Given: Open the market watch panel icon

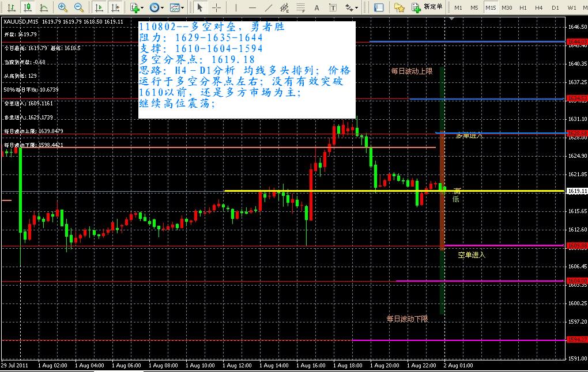Looking at the screenshot, I should 379,7.
